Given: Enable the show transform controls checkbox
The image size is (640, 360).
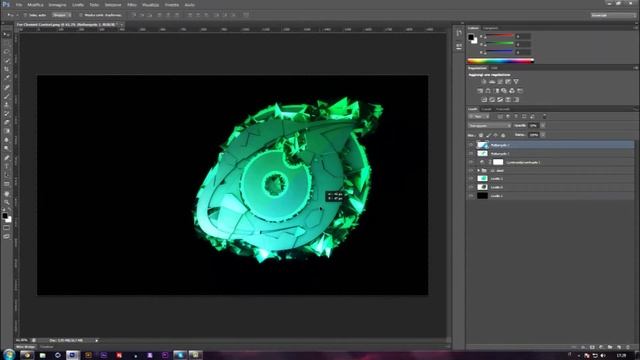Looking at the screenshot, I should [x=81, y=15].
